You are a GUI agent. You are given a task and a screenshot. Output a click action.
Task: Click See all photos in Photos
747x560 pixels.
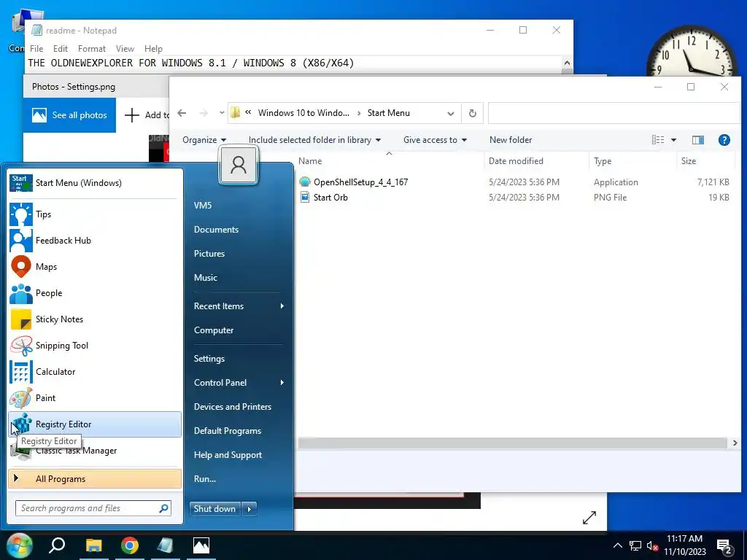pos(69,115)
